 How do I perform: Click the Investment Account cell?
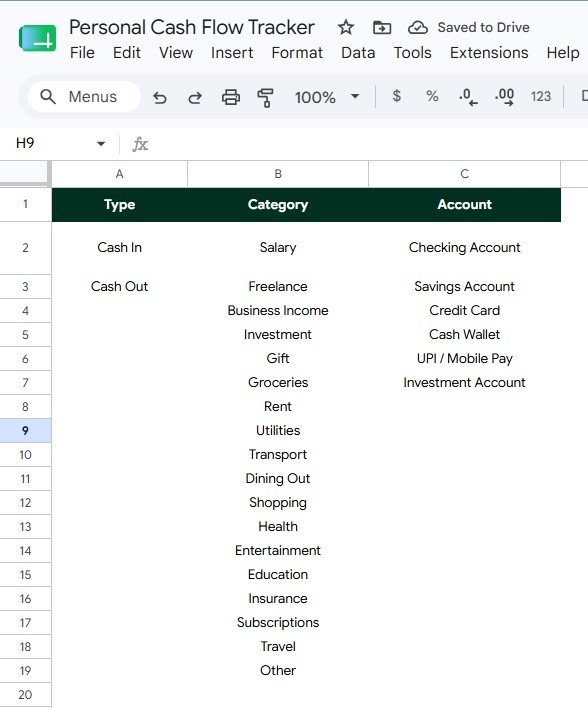464,382
